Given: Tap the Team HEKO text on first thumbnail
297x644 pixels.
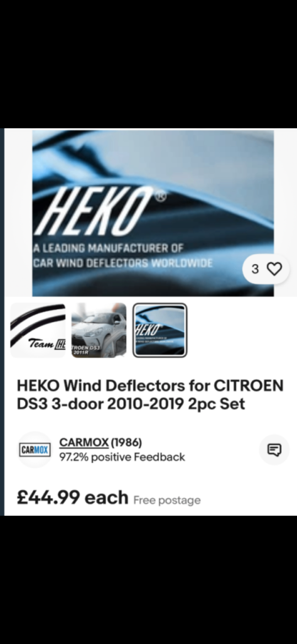Looking at the screenshot, I should 46,343.
